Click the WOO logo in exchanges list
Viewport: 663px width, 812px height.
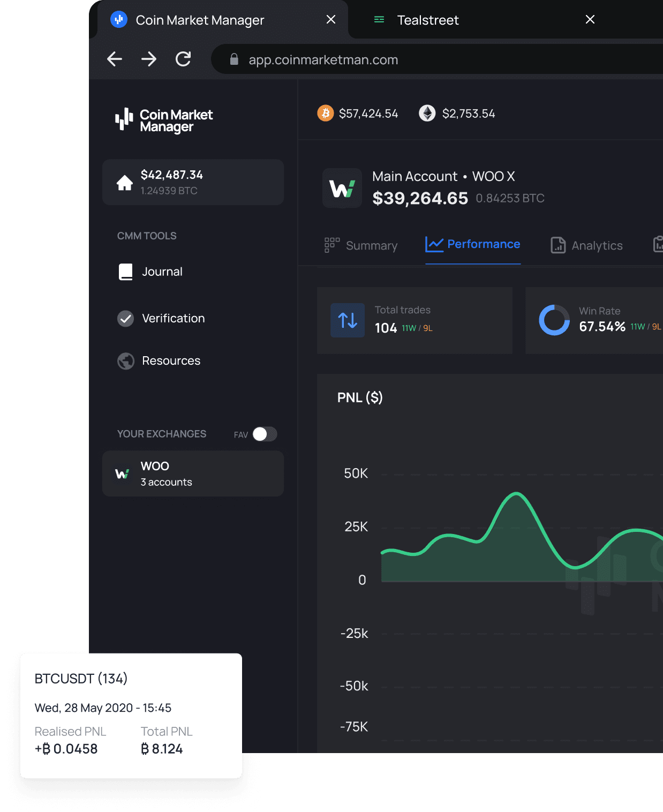tap(122, 473)
